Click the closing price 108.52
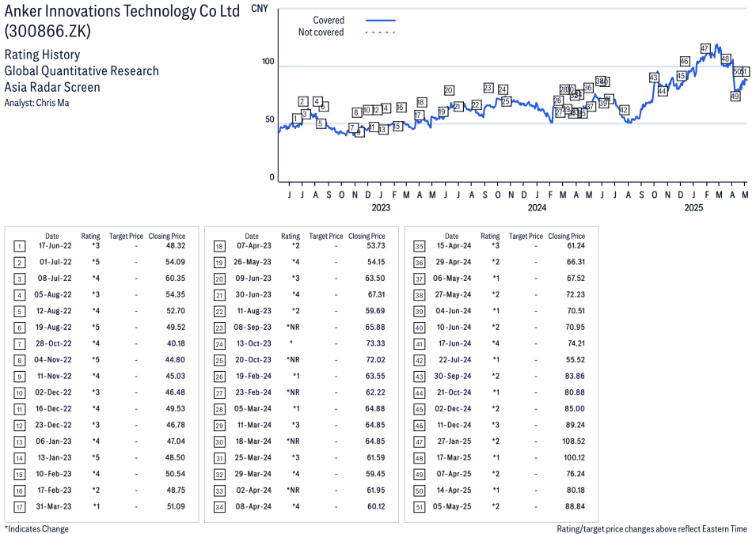 click(574, 441)
